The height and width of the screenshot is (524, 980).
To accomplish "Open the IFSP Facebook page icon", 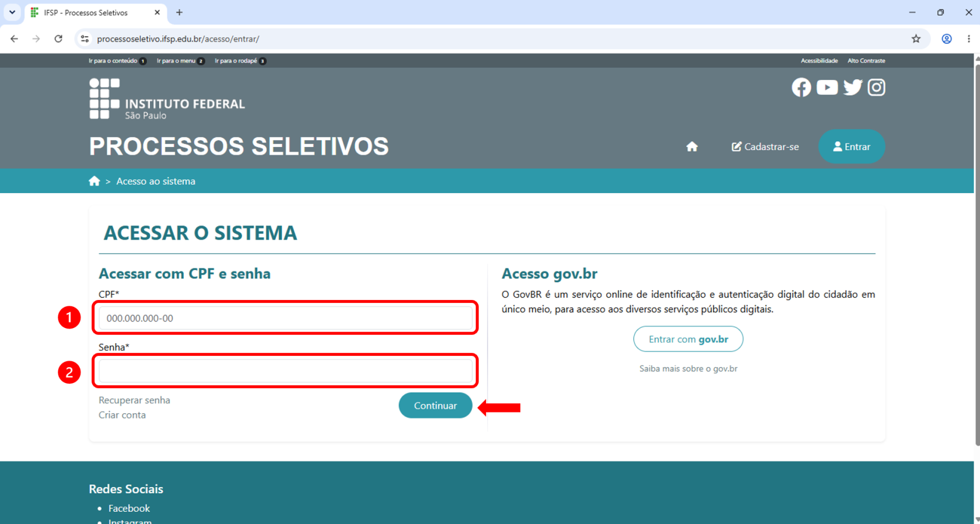I will point(801,88).
